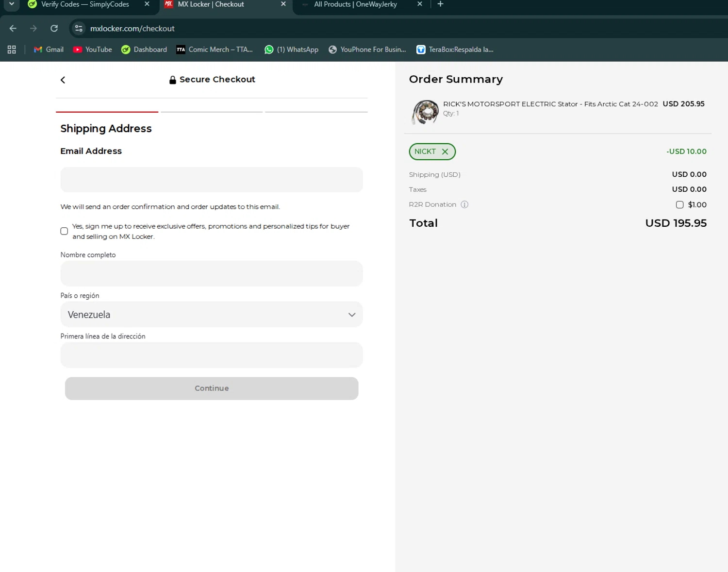Switch to Verify Codes — SimplyCodes tab
Image resolution: width=728 pixels, height=572 pixels.
coord(85,4)
